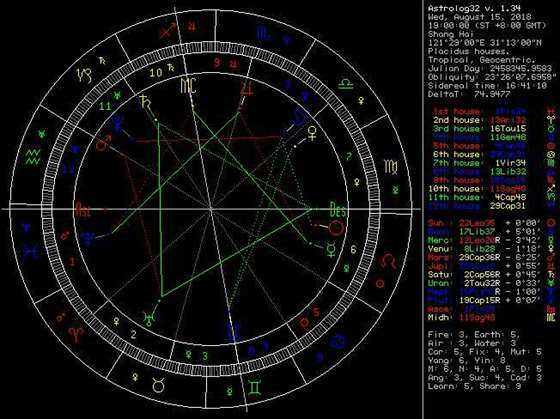
Task: Select the green Libra sign on the outer ring
Action: pos(345,84)
